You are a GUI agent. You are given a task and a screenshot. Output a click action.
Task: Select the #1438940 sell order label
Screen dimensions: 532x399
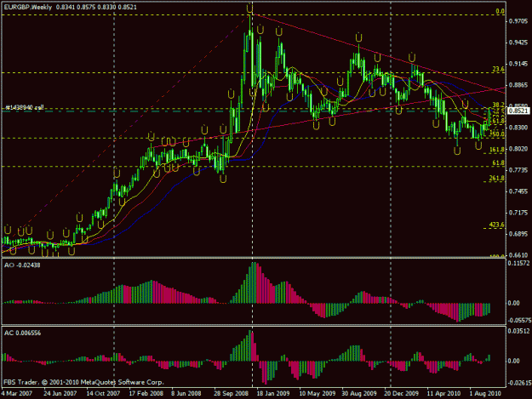tap(24, 107)
